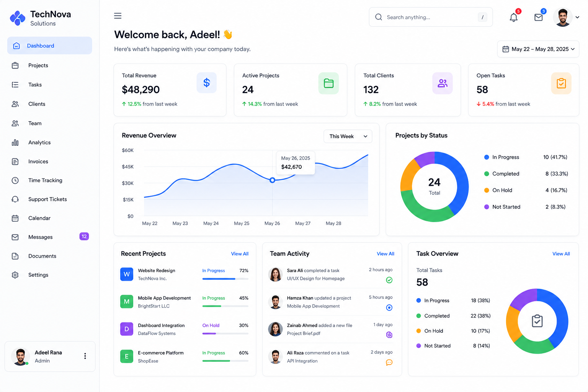
Task: Click the E-commerce Platform E icon
Action: click(x=127, y=356)
